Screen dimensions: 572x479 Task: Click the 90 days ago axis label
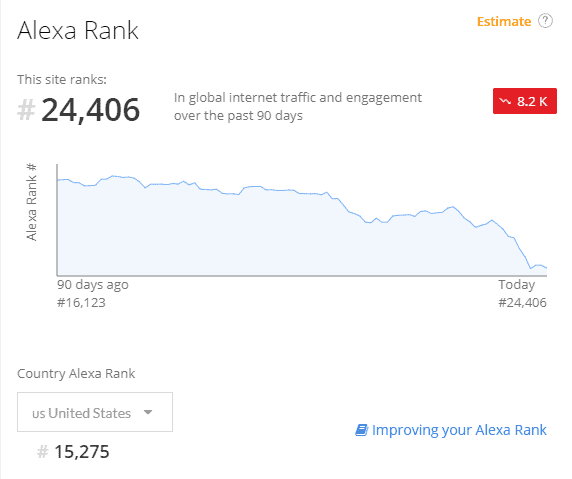[x=93, y=285]
